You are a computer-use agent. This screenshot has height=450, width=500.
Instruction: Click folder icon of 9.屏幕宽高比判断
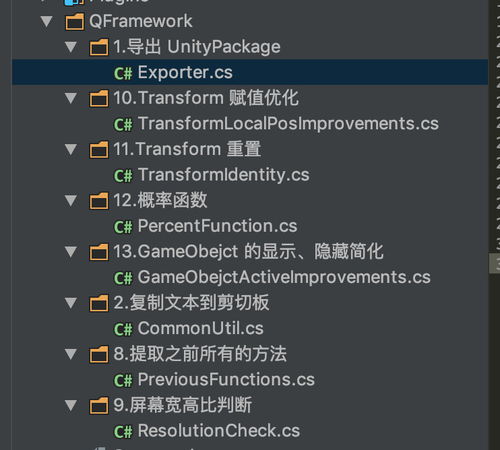(99, 406)
